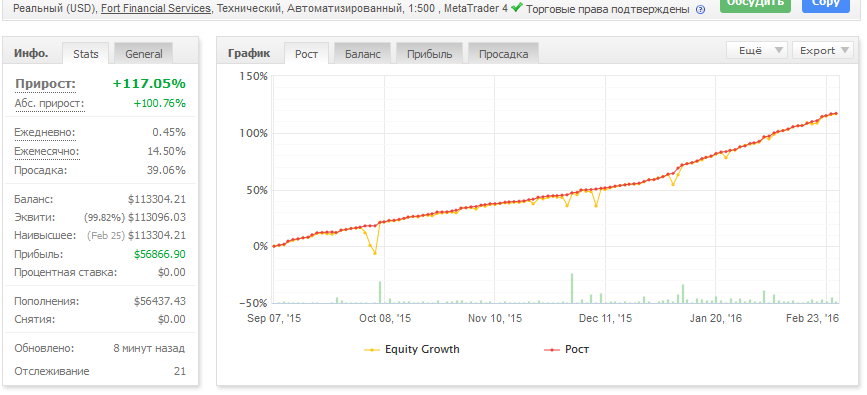Click the +117.05% growth value
Viewport: 867px width, 395px height.
click(149, 84)
